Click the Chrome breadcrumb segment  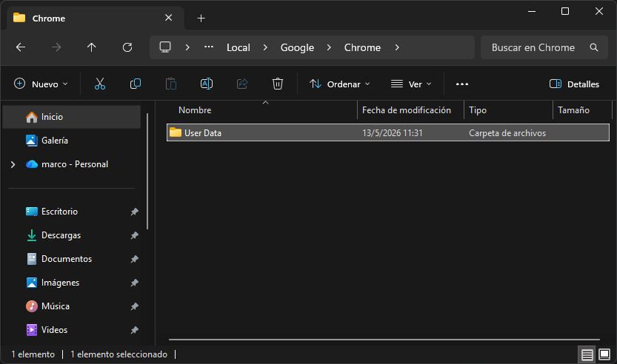[362, 47]
